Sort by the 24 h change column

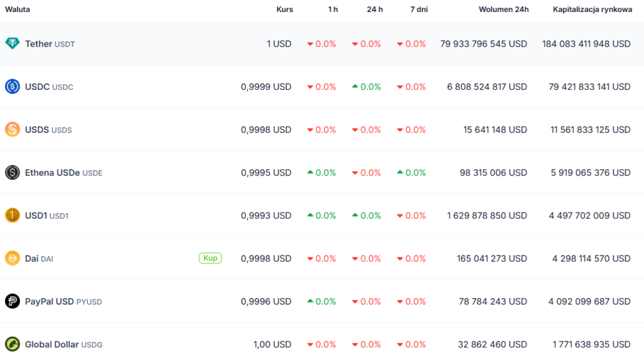point(375,9)
